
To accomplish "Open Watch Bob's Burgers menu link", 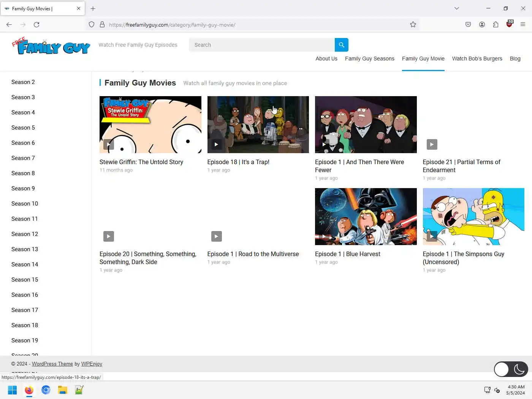I will [477, 59].
